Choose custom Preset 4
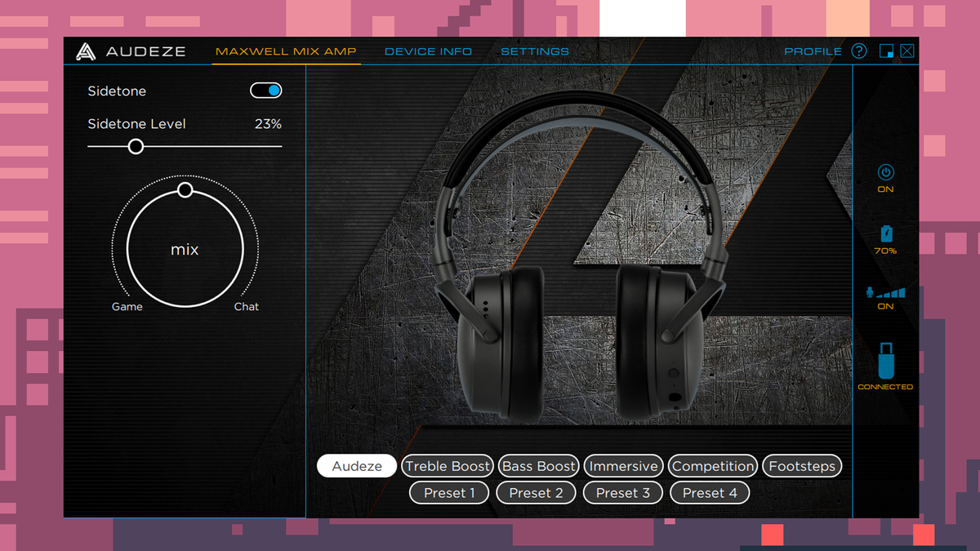This screenshot has height=551, width=980. point(710,492)
